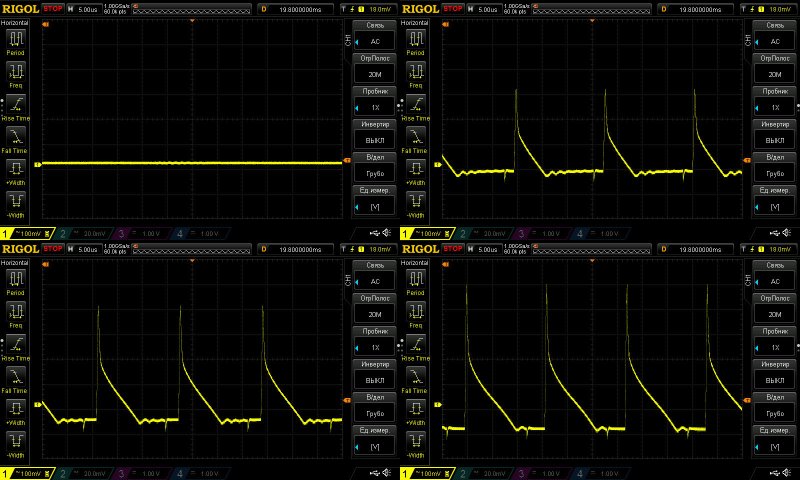This screenshot has height=480, width=800.
Task: Toggle Инвертир ВЫКЛ setting in bottom-left capture
Action: [x=375, y=374]
